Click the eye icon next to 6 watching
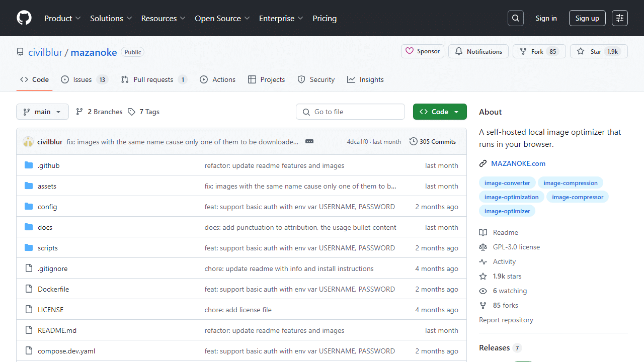 [x=483, y=291]
